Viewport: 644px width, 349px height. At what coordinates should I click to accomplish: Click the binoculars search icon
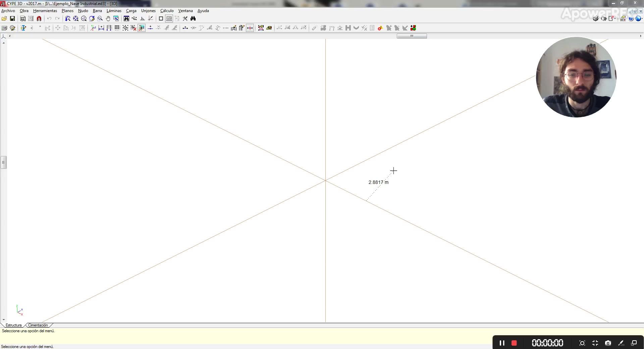(193, 19)
